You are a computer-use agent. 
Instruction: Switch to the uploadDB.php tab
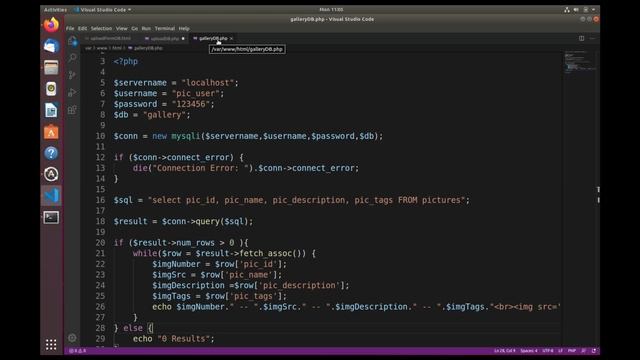164,38
